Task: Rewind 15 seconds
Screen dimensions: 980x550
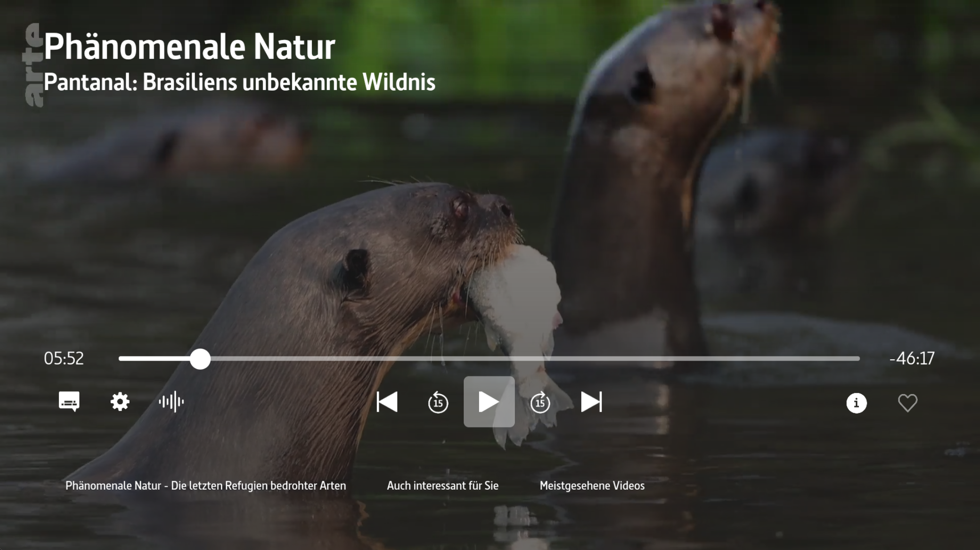Action: coord(438,402)
